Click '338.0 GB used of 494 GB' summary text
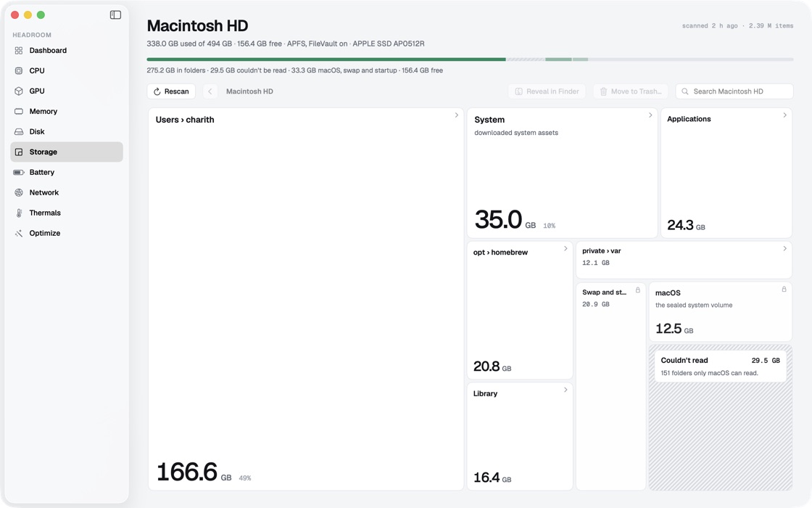 click(189, 44)
